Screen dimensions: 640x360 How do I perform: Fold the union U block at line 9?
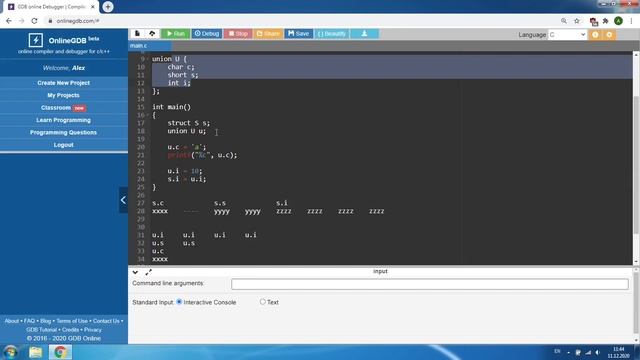point(148,59)
